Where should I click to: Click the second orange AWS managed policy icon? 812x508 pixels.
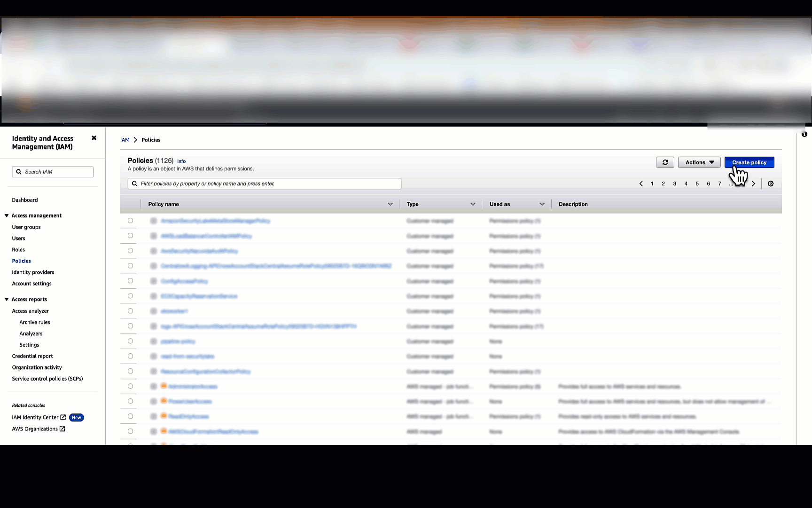tap(164, 401)
